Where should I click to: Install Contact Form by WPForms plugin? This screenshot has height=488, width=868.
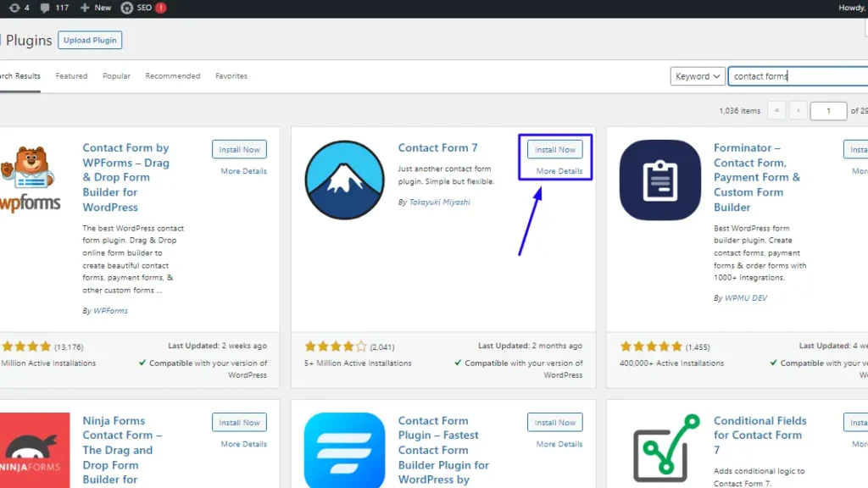coord(239,149)
